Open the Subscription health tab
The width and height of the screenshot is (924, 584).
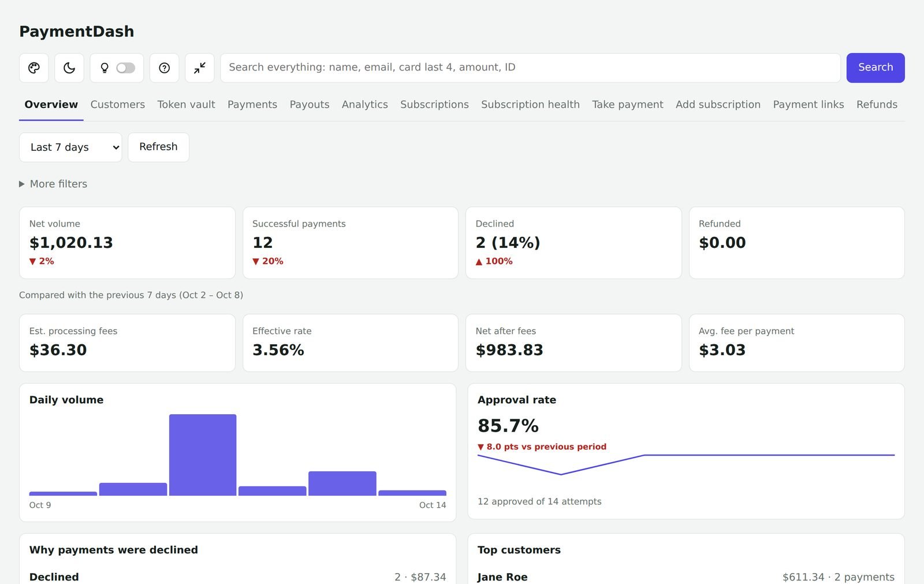pos(530,105)
